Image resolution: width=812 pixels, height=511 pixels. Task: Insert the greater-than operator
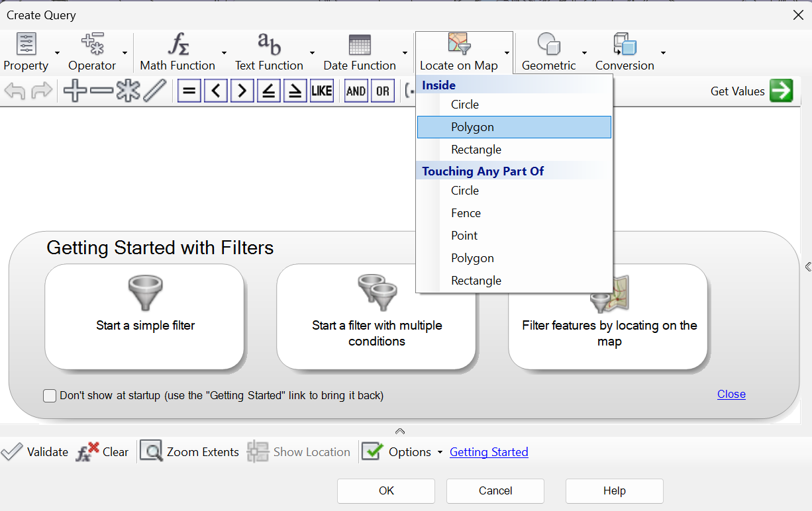pos(242,91)
